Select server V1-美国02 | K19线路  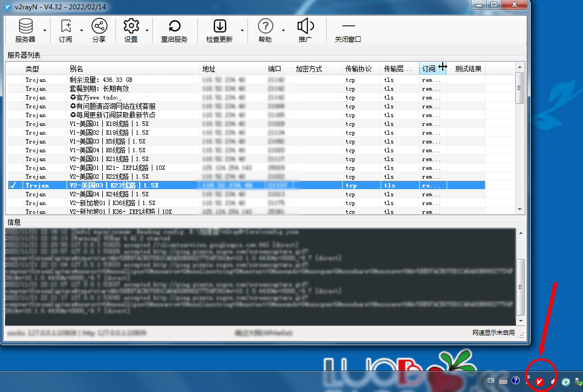click(246, 132)
